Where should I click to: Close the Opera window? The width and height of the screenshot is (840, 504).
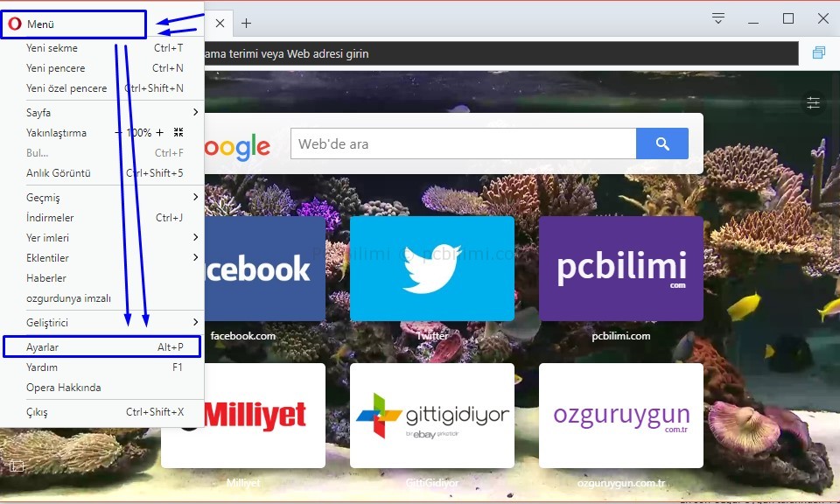coord(823,18)
